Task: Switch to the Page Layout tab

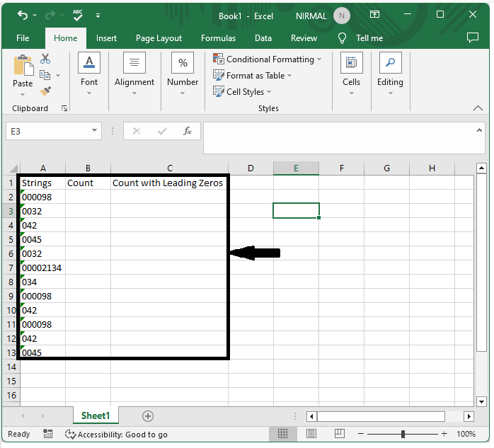Action: [x=159, y=38]
